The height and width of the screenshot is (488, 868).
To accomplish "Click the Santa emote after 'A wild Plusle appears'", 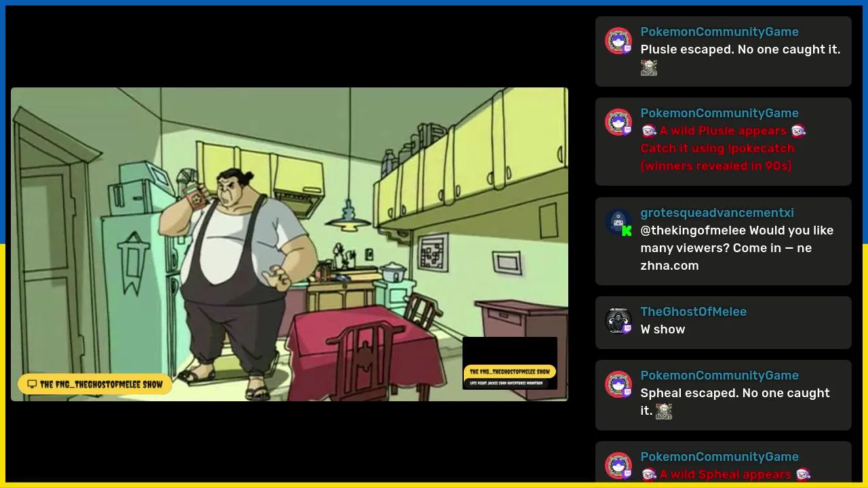I will tap(798, 131).
